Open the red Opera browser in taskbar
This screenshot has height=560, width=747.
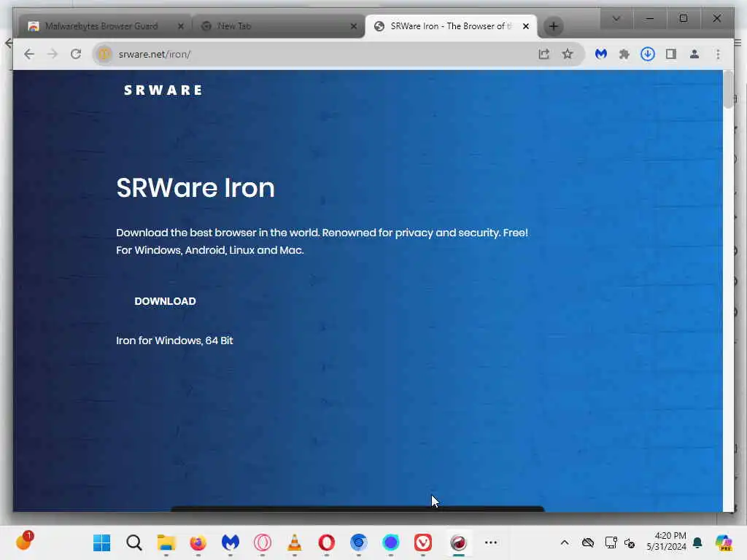326,542
